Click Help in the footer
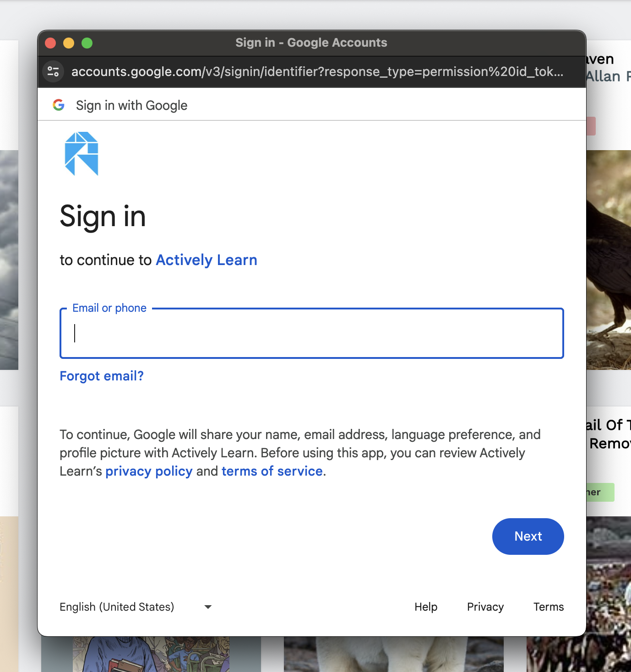 [x=426, y=607]
